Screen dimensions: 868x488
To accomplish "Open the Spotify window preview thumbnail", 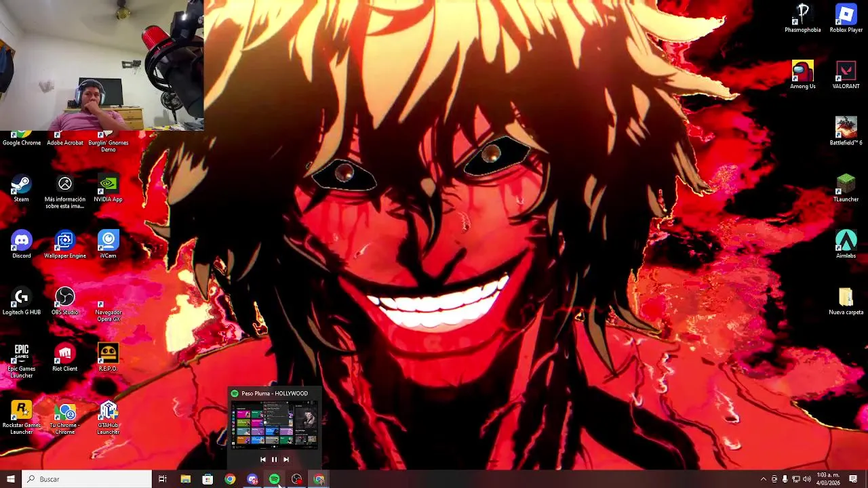I will [x=274, y=424].
